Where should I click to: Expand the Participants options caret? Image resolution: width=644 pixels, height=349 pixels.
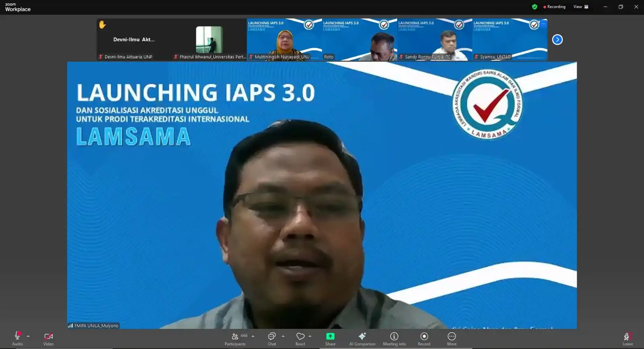coord(253,336)
